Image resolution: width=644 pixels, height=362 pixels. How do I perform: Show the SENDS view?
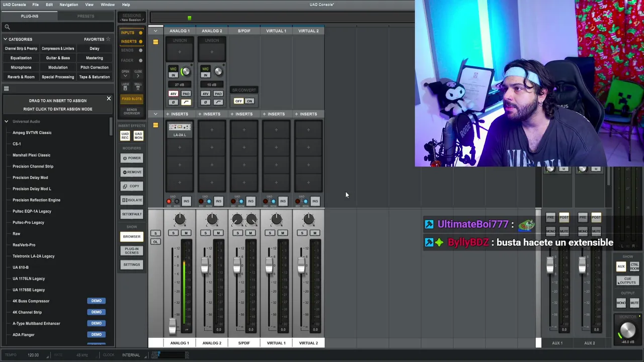pyautogui.click(x=131, y=50)
